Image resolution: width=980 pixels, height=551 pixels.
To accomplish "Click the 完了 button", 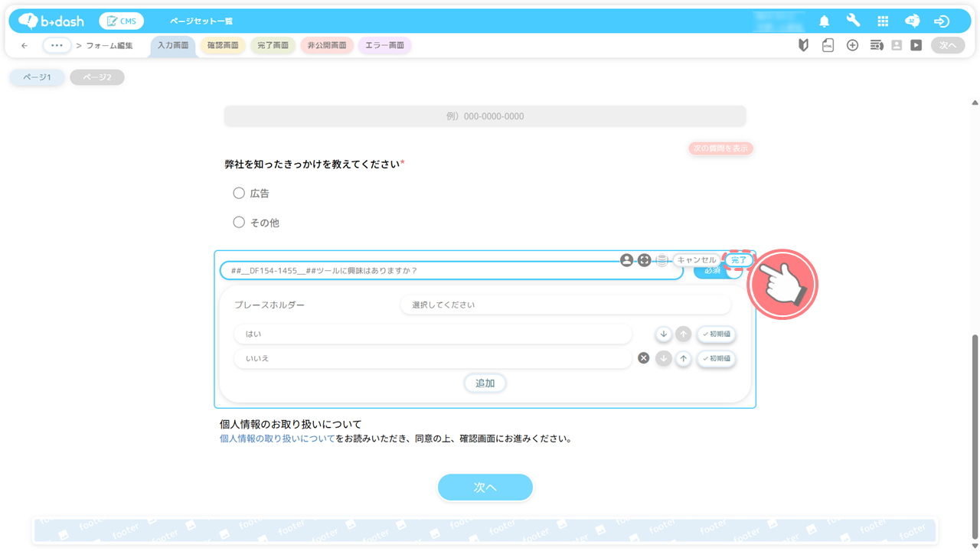I will click(x=739, y=260).
